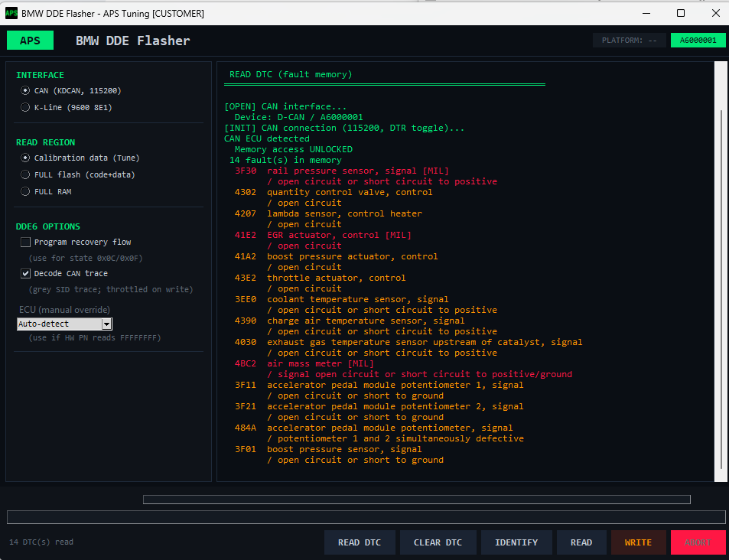Click 'potentiometer 1 and 2 simultaneously defective' line
This screenshot has height=560, width=729.
pos(395,438)
